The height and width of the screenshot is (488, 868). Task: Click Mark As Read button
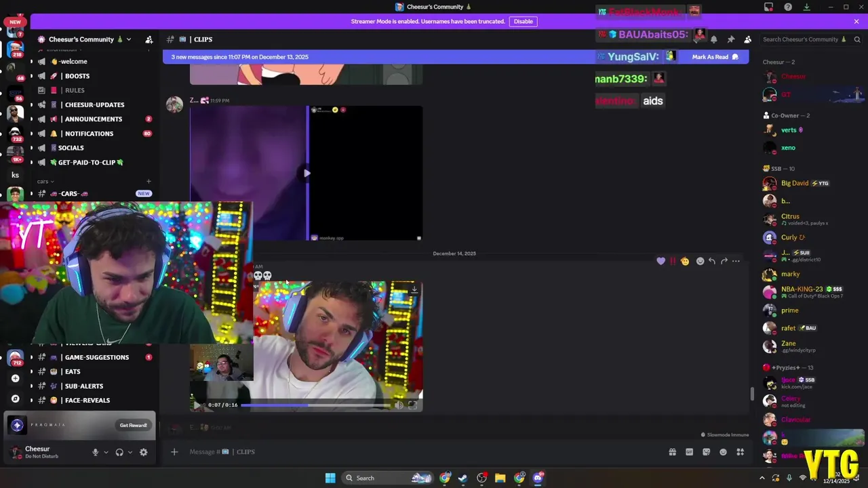click(x=715, y=57)
